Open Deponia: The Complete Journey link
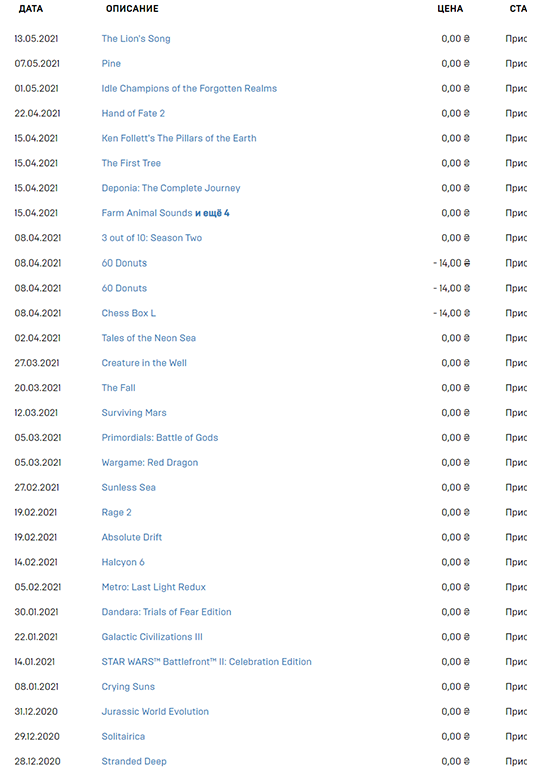537x779 pixels. [x=170, y=188]
